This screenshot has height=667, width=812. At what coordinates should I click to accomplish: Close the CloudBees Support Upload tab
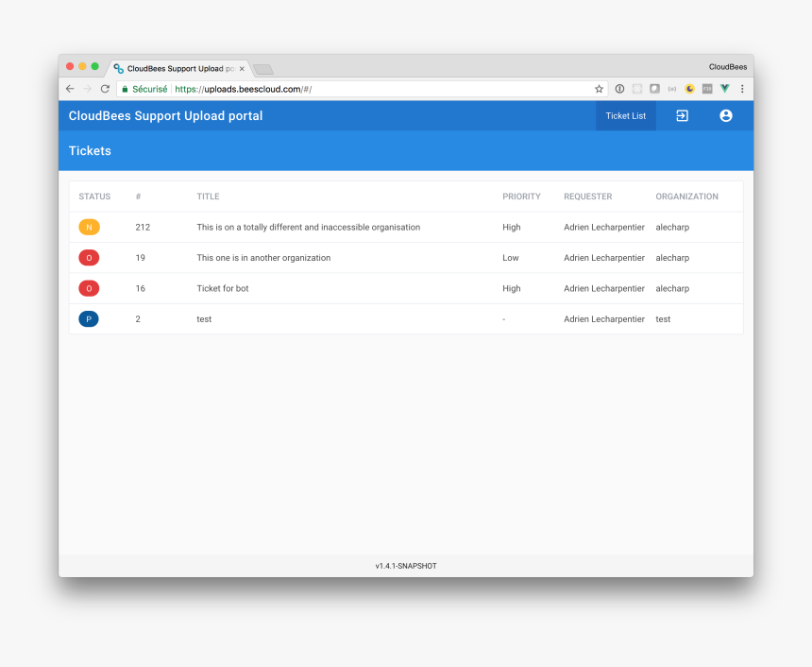coord(242,68)
